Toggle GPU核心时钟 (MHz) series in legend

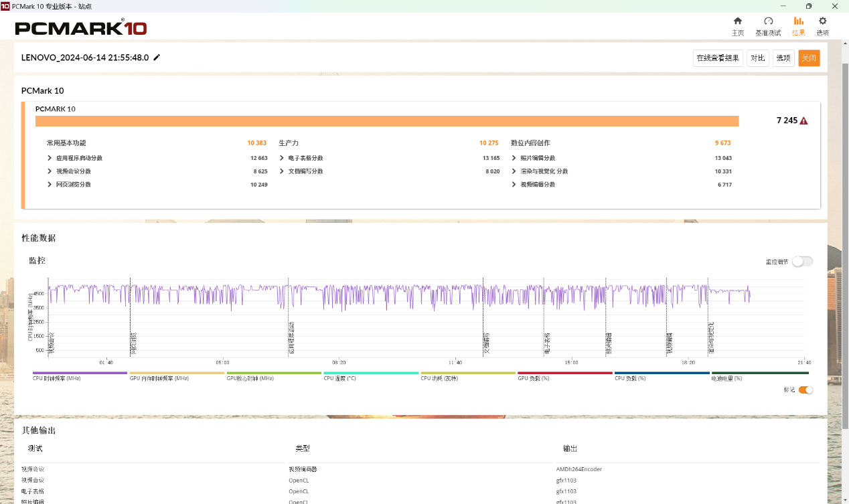coord(274,375)
